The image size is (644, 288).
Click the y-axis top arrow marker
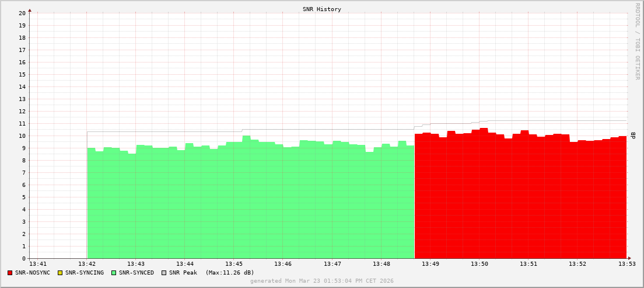30,11
